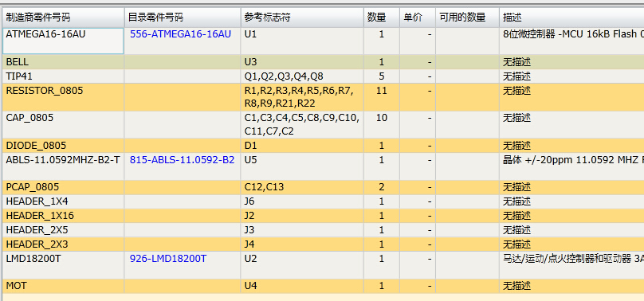This screenshot has height=301, width=644.
Task: Click the C1,C3,C4 capacitor designators cell
Action: [302, 125]
